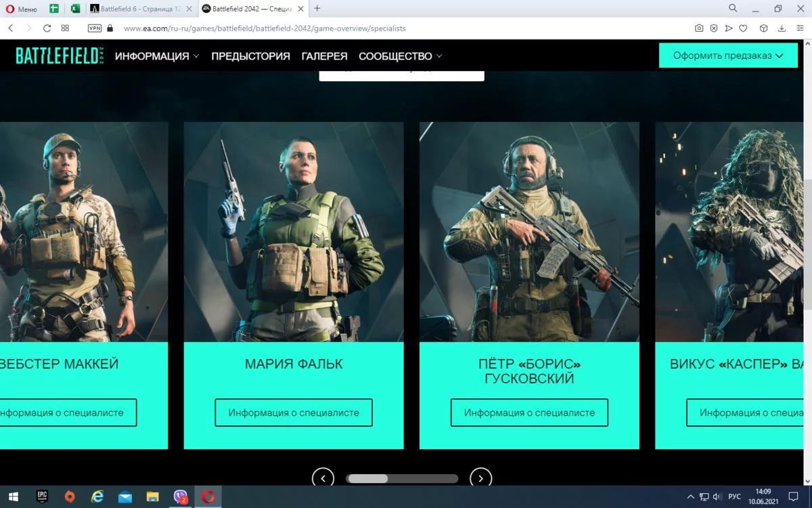This screenshot has width=812, height=508.
Task: Switch input language РУС
Action: (x=734, y=496)
